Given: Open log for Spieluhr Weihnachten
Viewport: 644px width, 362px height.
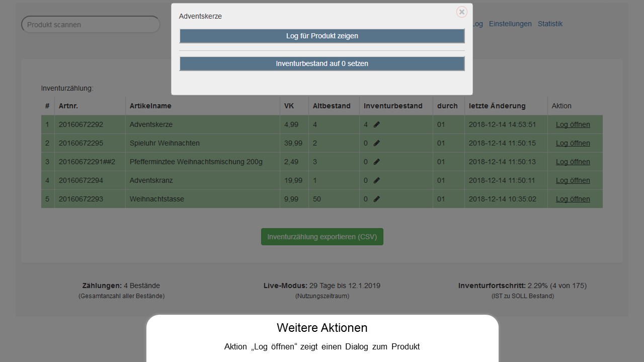Looking at the screenshot, I should [x=573, y=143].
